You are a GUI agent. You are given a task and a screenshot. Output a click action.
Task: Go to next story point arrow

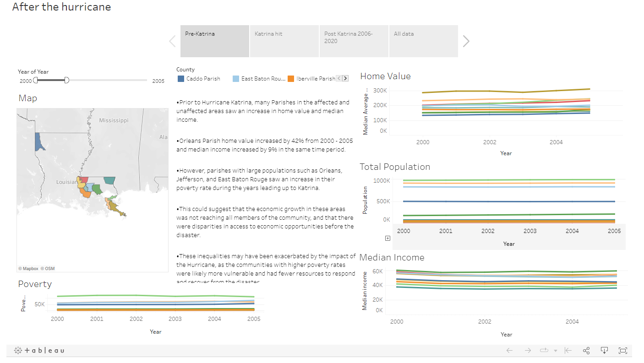(x=466, y=41)
